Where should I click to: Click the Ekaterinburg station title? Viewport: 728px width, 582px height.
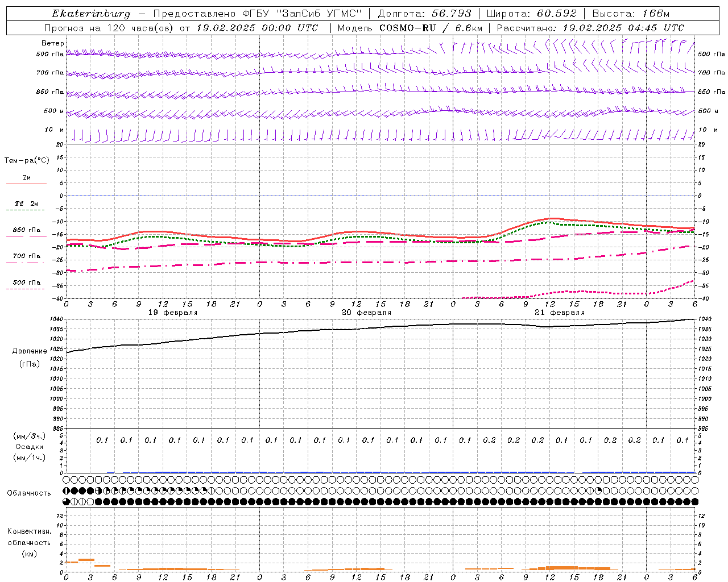coord(91,14)
